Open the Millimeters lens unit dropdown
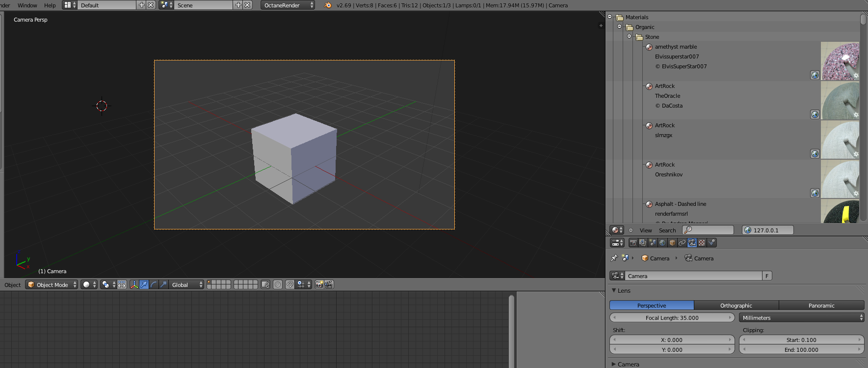Viewport: 868px width, 368px height. [802, 317]
